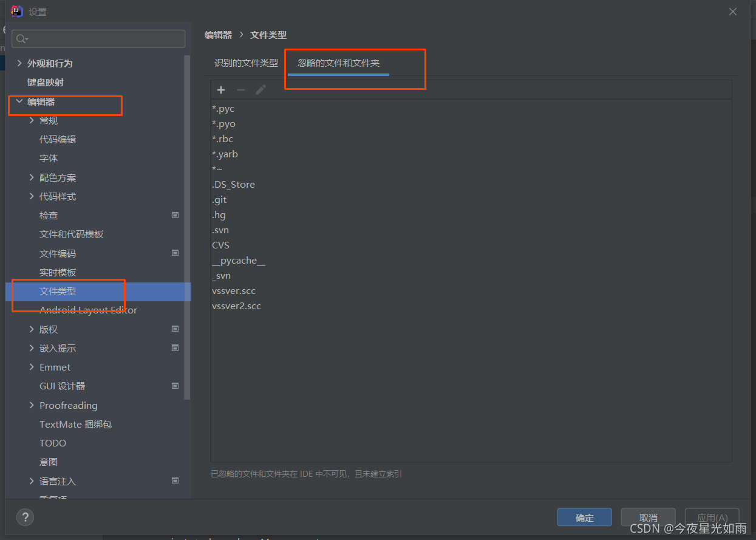This screenshot has width=756, height=540.
Task: Select the *~ pattern
Action: tap(217, 169)
